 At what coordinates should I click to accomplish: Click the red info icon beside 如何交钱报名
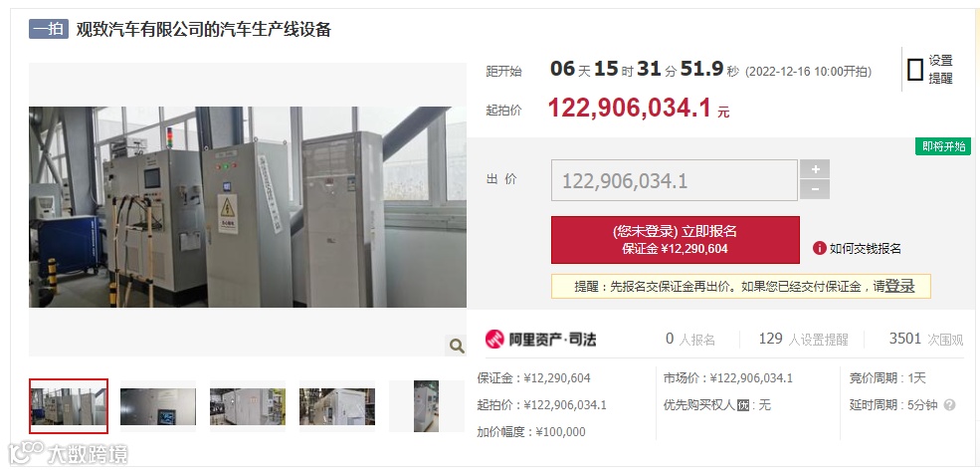coord(820,248)
